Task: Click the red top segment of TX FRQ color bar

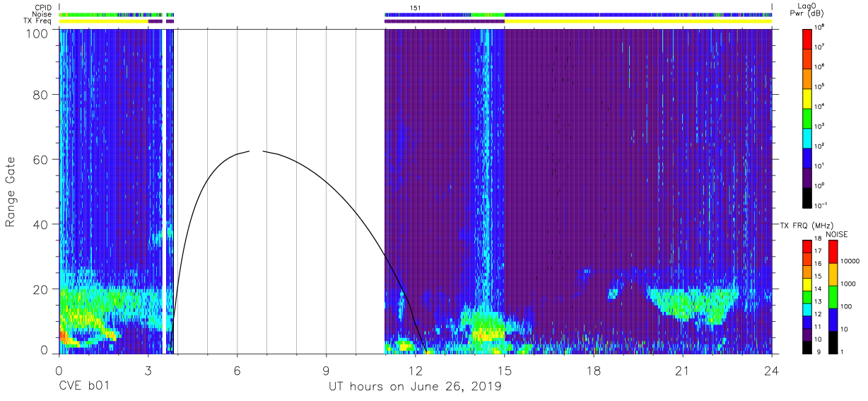Action: coord(807,246)
